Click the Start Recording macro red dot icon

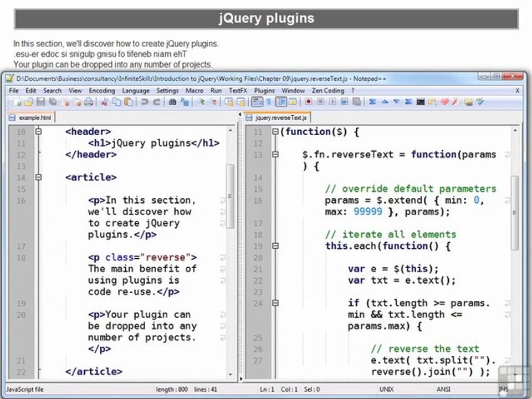309,102
